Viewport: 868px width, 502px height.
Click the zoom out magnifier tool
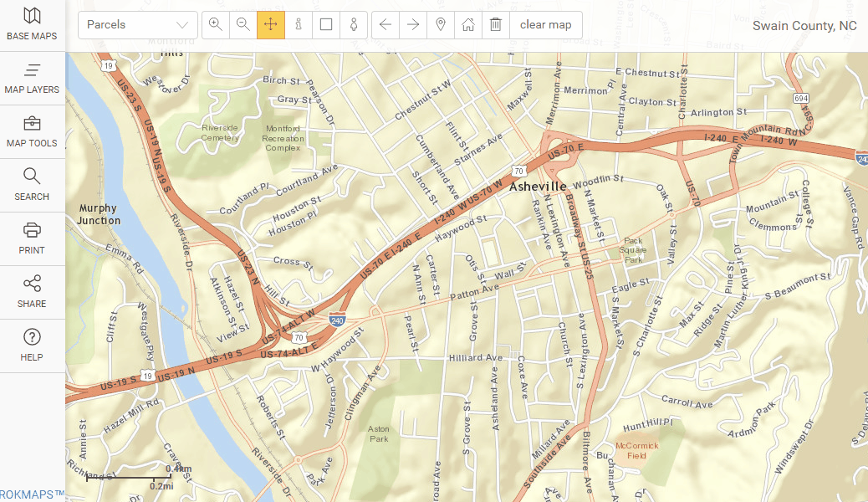[x=243, y=24]
